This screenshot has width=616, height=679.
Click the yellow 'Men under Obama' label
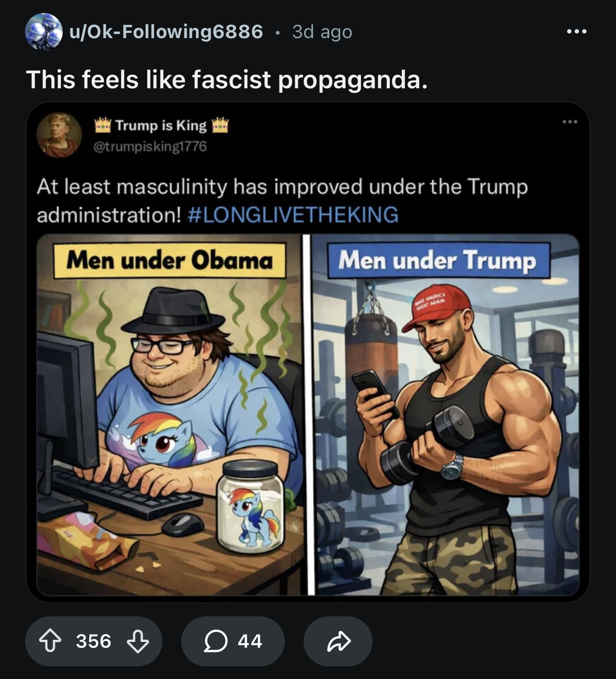(x=169, y=260)
